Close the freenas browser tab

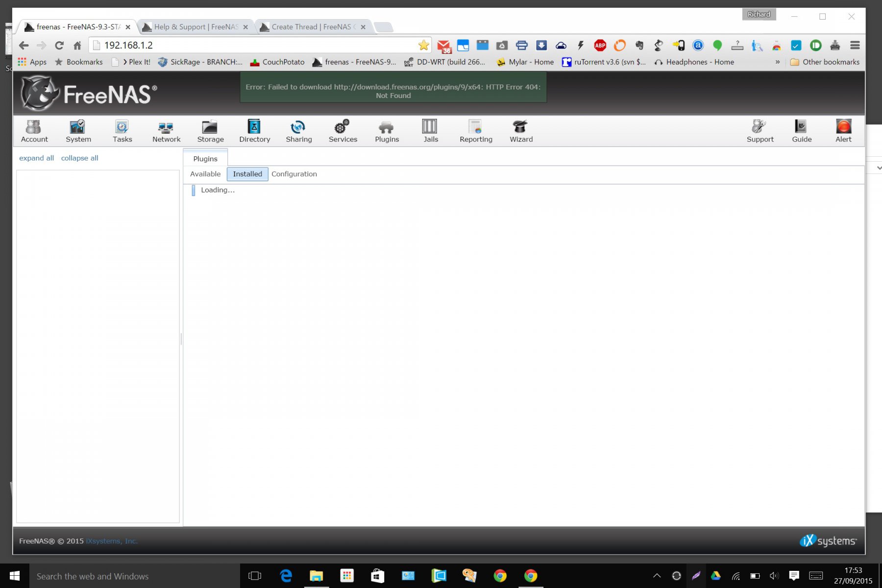click(x=128, y=27)
